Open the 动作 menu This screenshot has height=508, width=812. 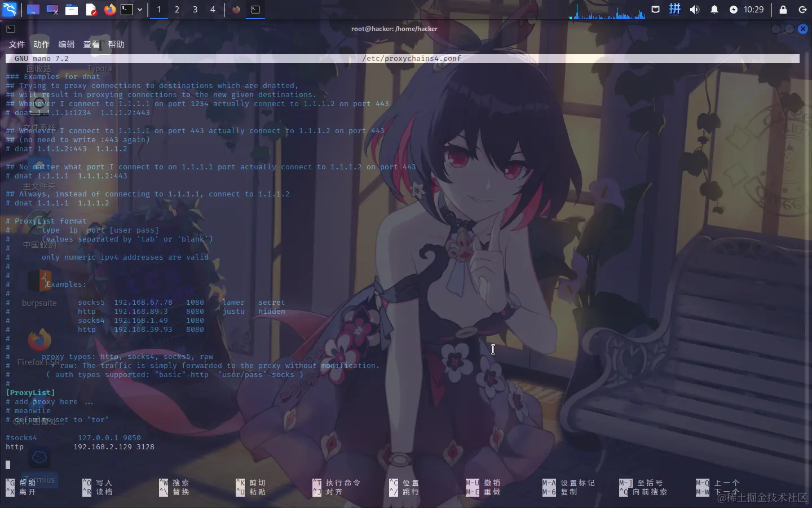(41, 44)
